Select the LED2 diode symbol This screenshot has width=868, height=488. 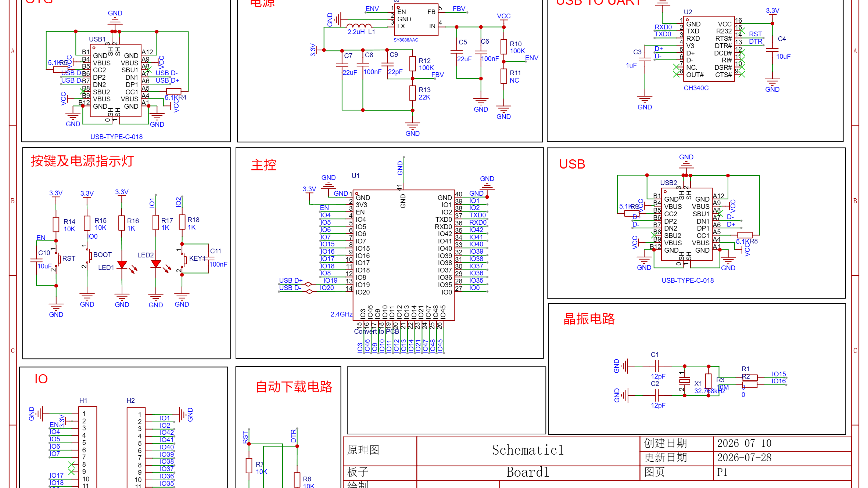156,264
